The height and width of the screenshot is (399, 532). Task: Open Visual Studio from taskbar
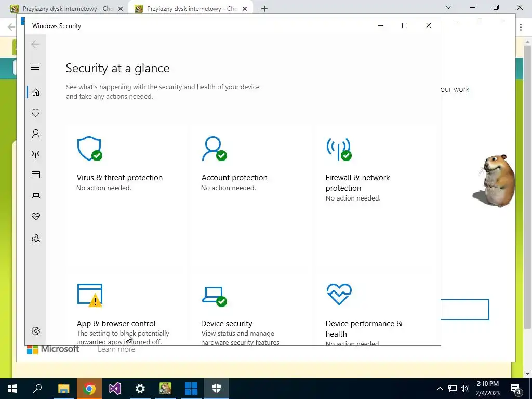[x=115, y=389]
